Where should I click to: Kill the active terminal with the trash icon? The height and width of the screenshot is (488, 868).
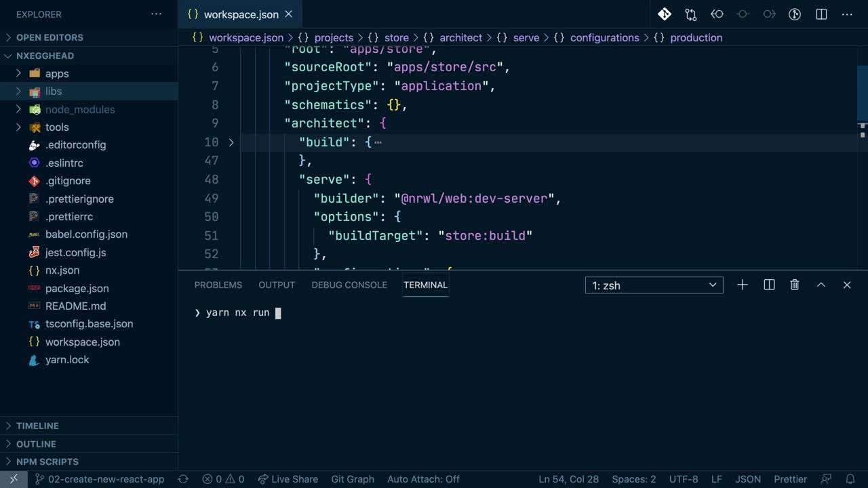point(794,285)
